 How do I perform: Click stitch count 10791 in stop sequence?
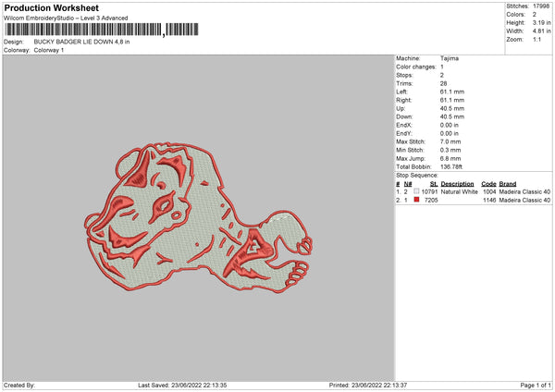[429, 191]
